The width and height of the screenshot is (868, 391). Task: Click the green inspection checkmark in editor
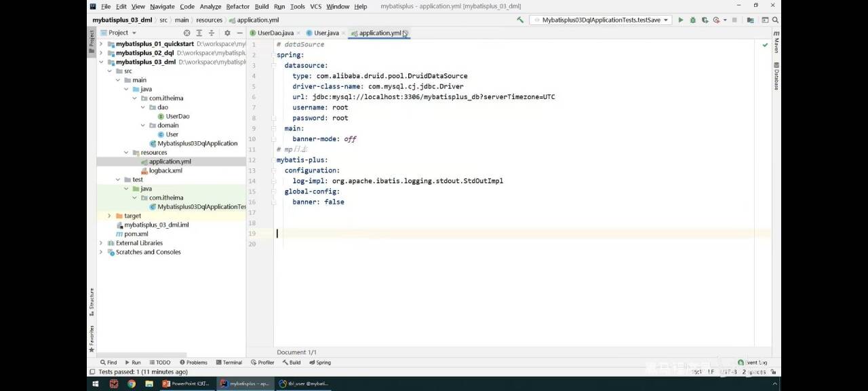(765, 45)
